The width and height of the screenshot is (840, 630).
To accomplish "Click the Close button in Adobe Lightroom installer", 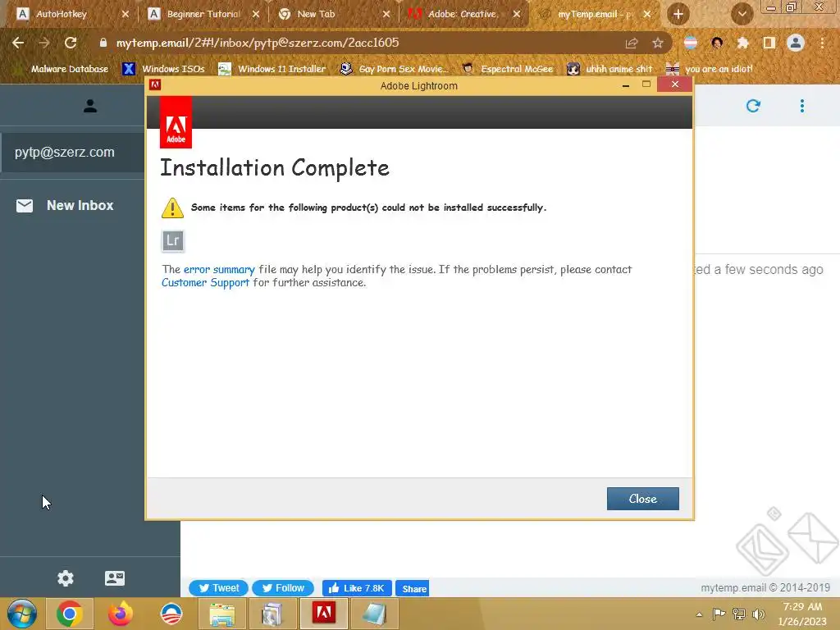I will click(x=642, y=499).
